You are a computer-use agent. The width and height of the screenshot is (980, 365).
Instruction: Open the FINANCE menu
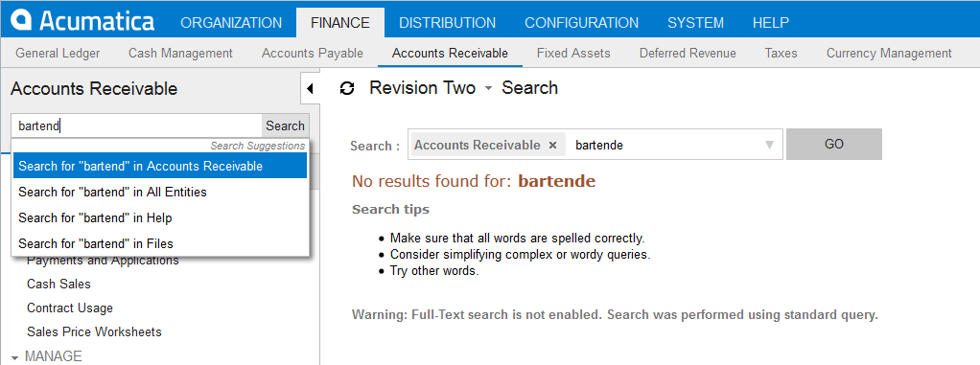pos(340,23)
